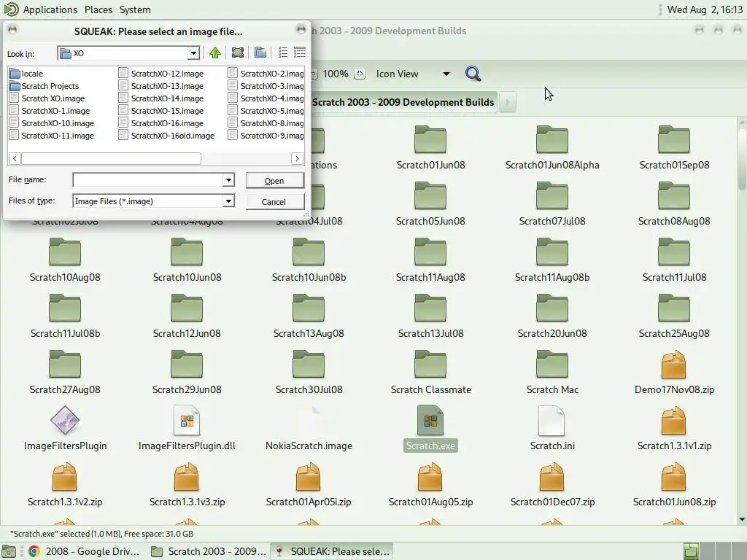Select the Scratch10Aug08 folder
Viewport: 747px width, 560px height.
(x=65, y=260)
